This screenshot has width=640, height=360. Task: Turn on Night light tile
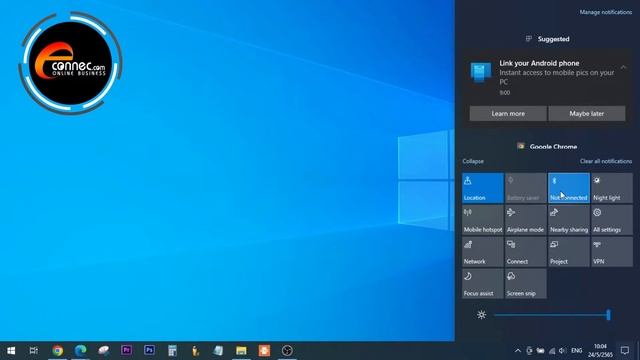(611, 188)
